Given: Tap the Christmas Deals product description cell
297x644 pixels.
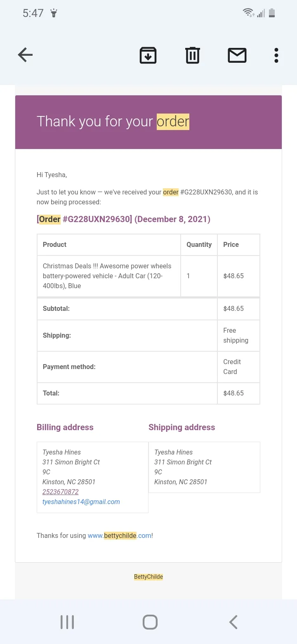Looking at the screenshot, I should [109, 276].
